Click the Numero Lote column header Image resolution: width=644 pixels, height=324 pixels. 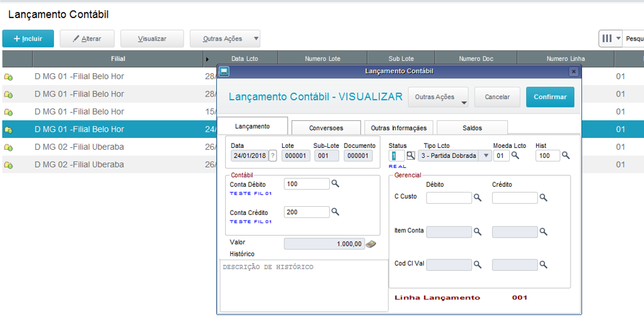tap(322, 59)
